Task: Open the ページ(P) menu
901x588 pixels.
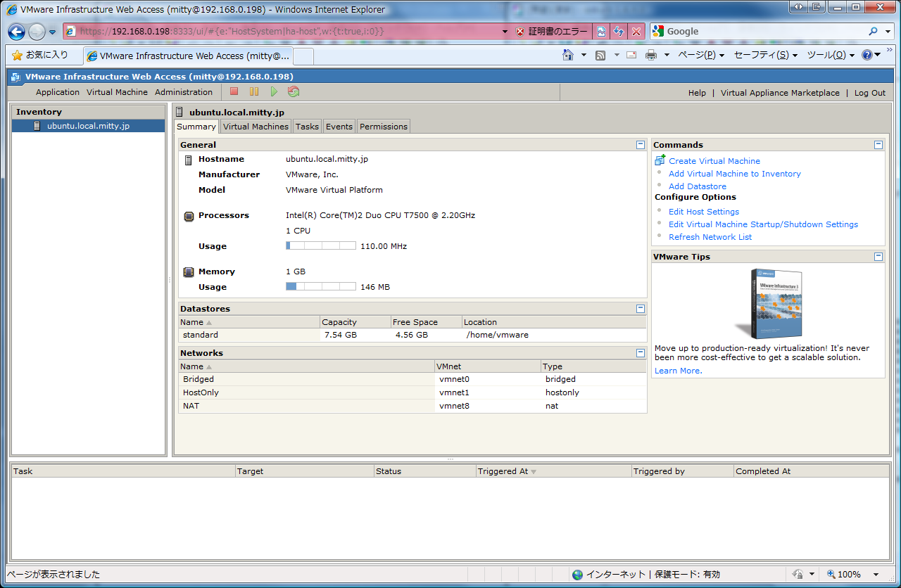Action: pyautogui.click(x=701, y=55)
